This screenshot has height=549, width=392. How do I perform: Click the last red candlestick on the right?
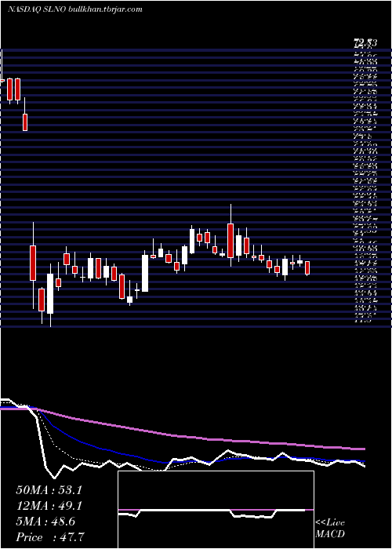pyautogui.click(x=307, y=268)
